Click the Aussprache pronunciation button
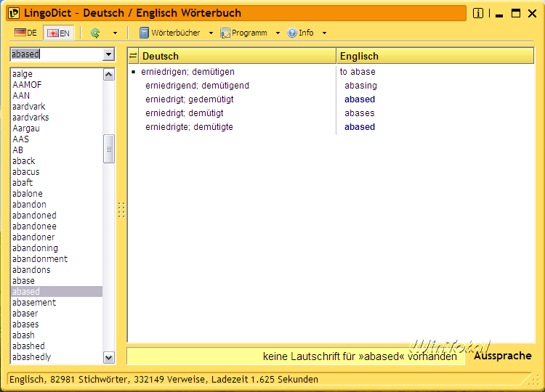 click(x=502, y=356)
